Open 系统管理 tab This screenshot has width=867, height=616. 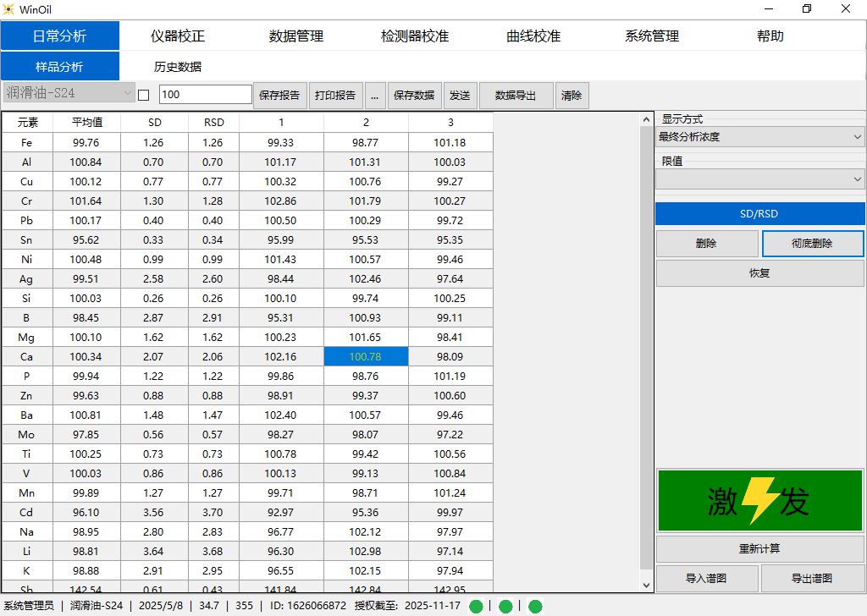(x=652, y=36)
